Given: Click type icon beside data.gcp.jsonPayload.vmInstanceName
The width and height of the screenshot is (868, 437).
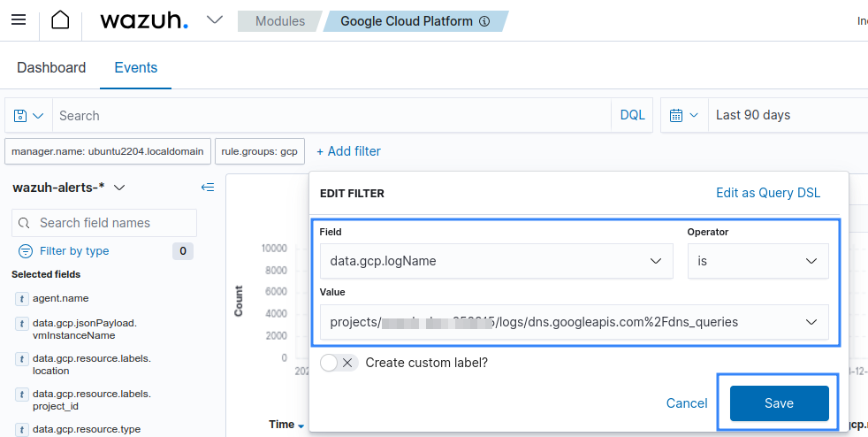Looking at the screenshot, I should 21,324.
